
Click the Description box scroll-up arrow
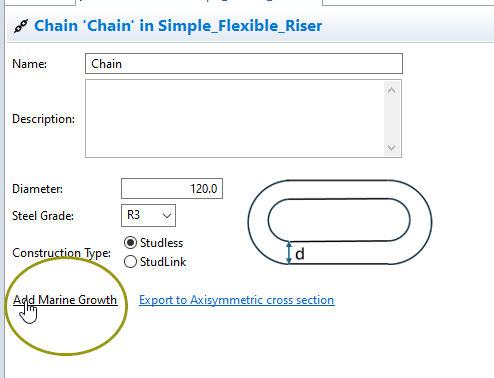point(392,90)
